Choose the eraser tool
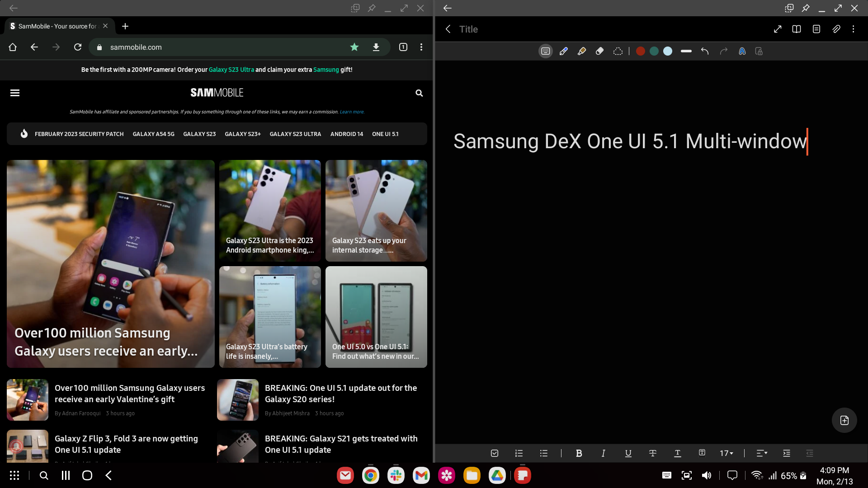The width and height of the screenshot is (868, 488). (x=600, y=52)
